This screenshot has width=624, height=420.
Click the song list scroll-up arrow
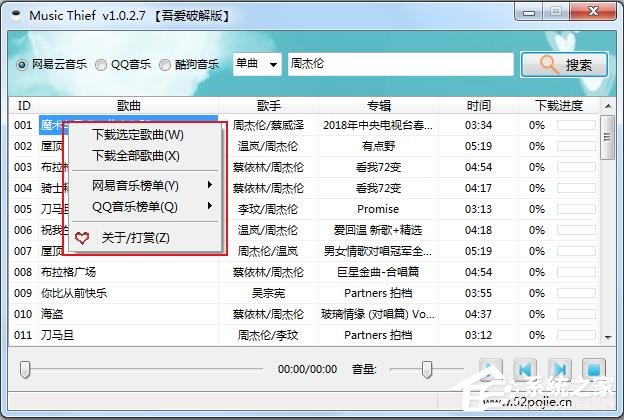click(608, 106)
